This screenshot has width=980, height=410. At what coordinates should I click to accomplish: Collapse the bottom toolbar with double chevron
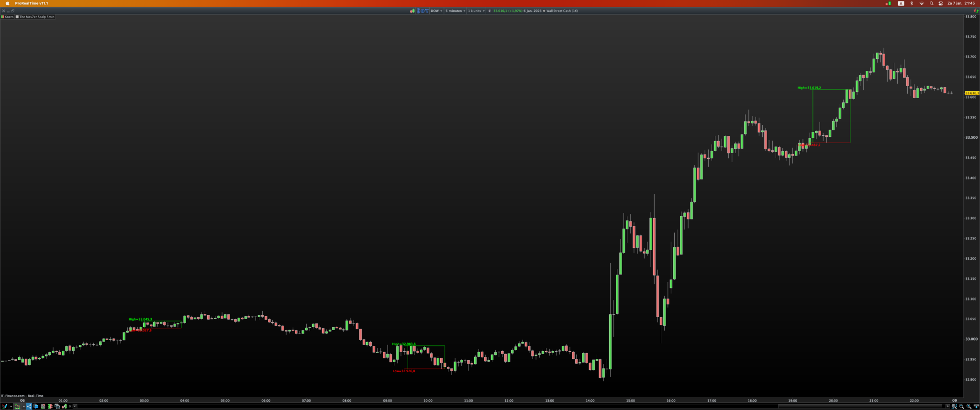tap(70, 406)
